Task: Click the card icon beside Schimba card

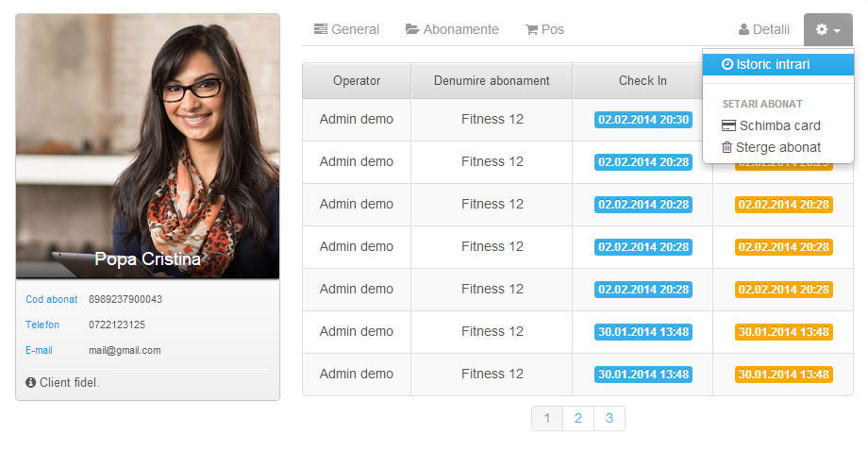Action: [x=728, y=125]
